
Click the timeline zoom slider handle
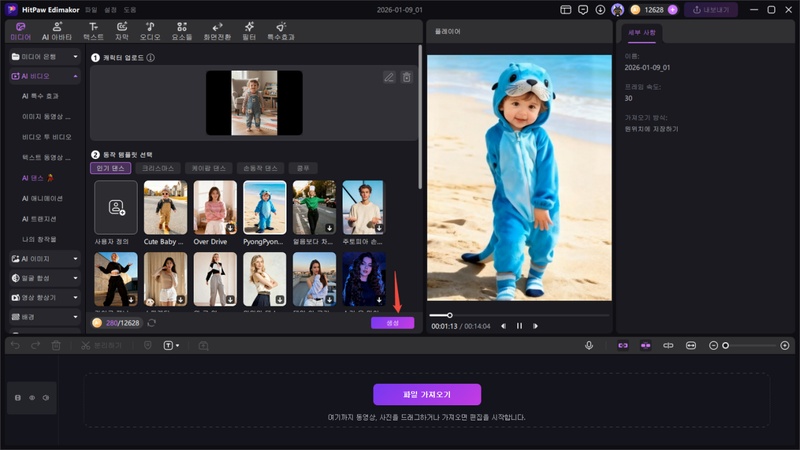pyautogui.click(x=726, y=345)
